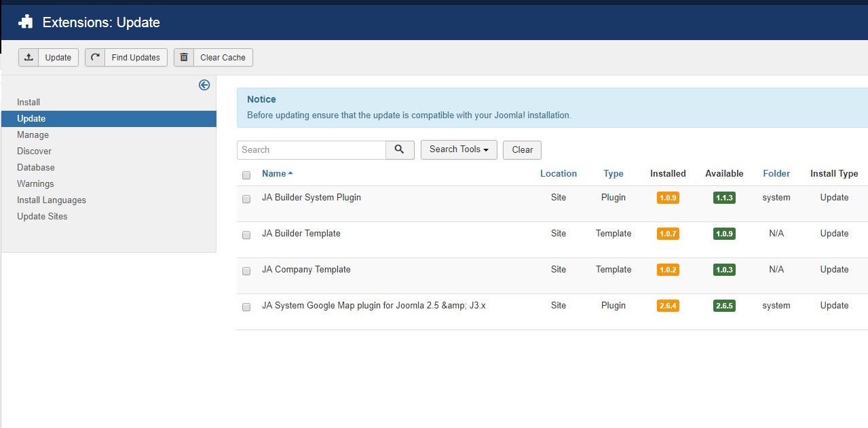Collapse the sidebar with the arrow icon
The width and height of the screenshot is (868, 428).
[204, 84]
